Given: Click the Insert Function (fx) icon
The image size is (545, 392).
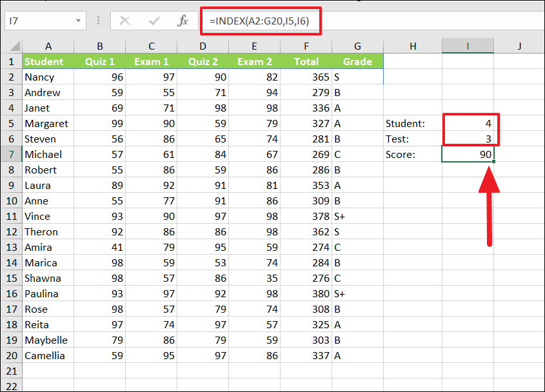Looking at the screenshot, I should pyautogui.click(x=184, y=20).
